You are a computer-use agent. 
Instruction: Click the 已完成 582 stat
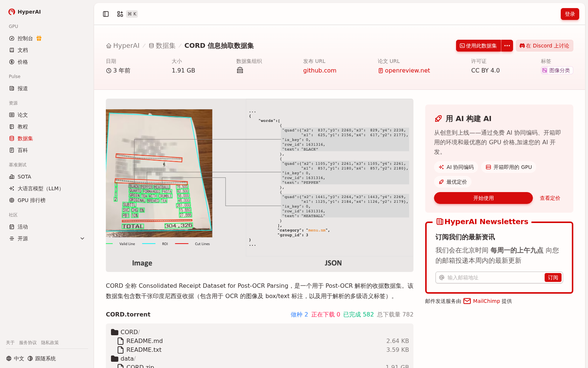(x=358, y=314)
